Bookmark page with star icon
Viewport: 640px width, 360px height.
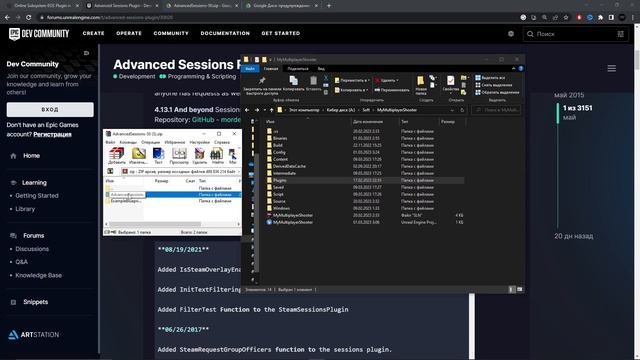pos(566,18)
